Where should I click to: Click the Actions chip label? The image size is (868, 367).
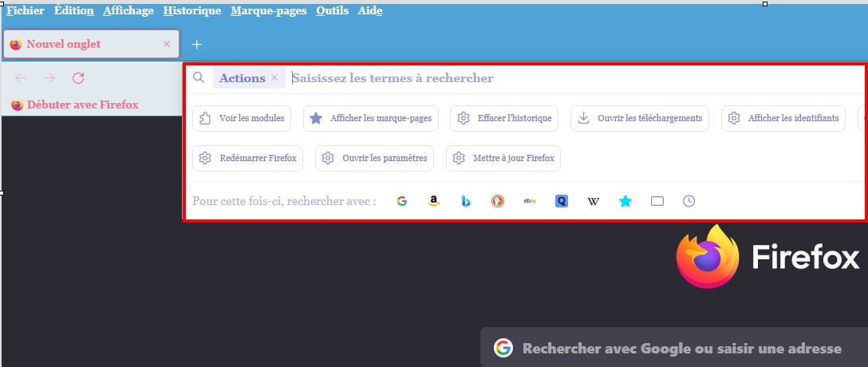point(242,78)
